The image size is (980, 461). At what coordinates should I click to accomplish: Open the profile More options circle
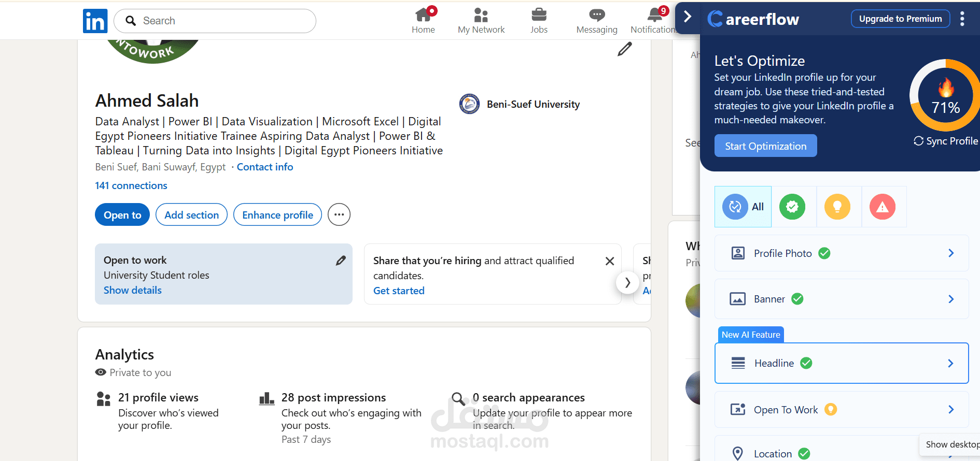(x=339, y=214)
